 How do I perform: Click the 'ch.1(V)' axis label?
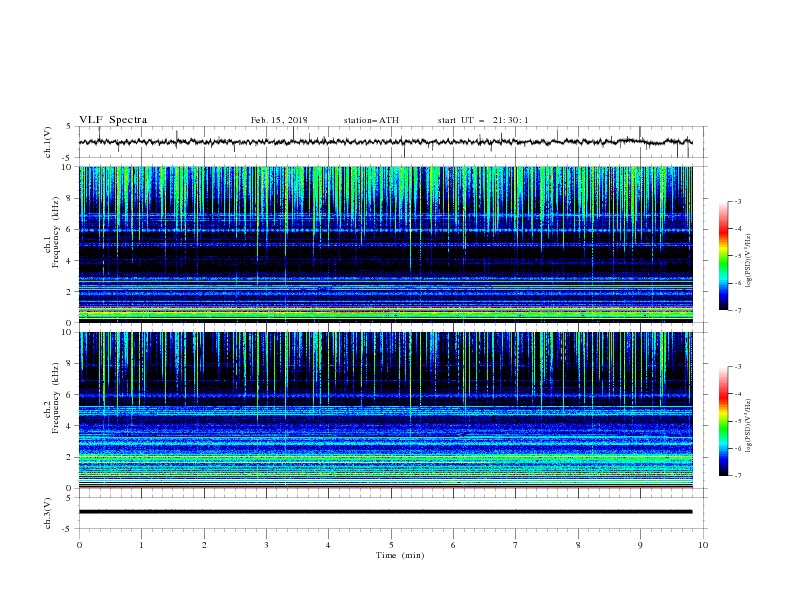[x=48, y=142]
